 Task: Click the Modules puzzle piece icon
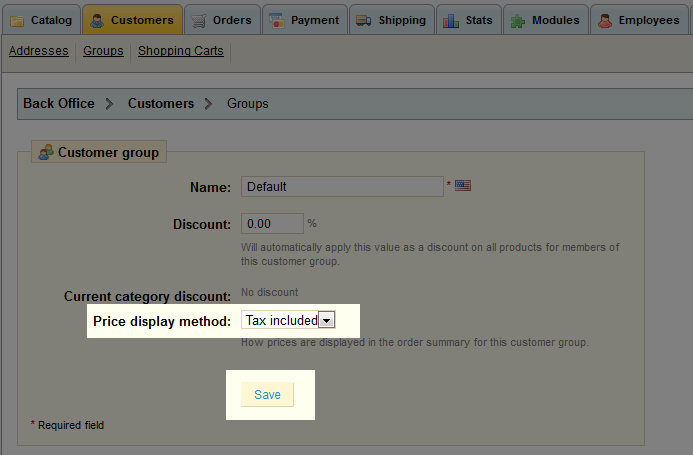pyautogui.click(x=518, y=20)
